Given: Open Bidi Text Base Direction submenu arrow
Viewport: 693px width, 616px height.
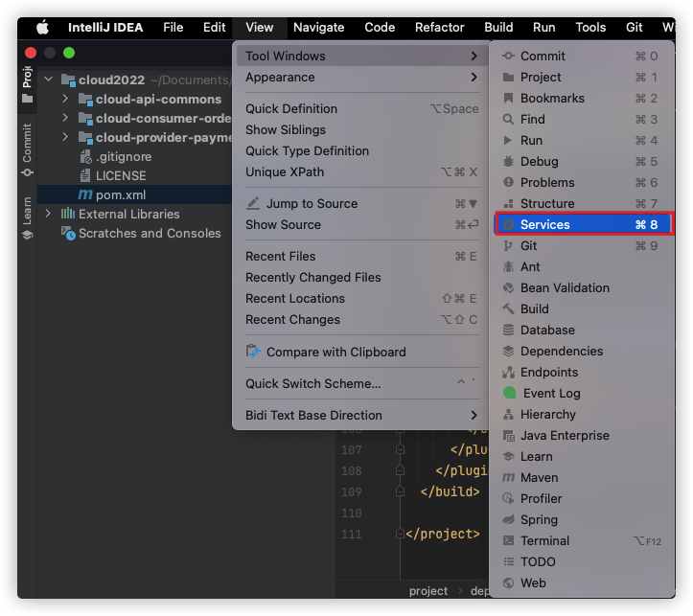Looking at the screenshot, I should (474, 416).
